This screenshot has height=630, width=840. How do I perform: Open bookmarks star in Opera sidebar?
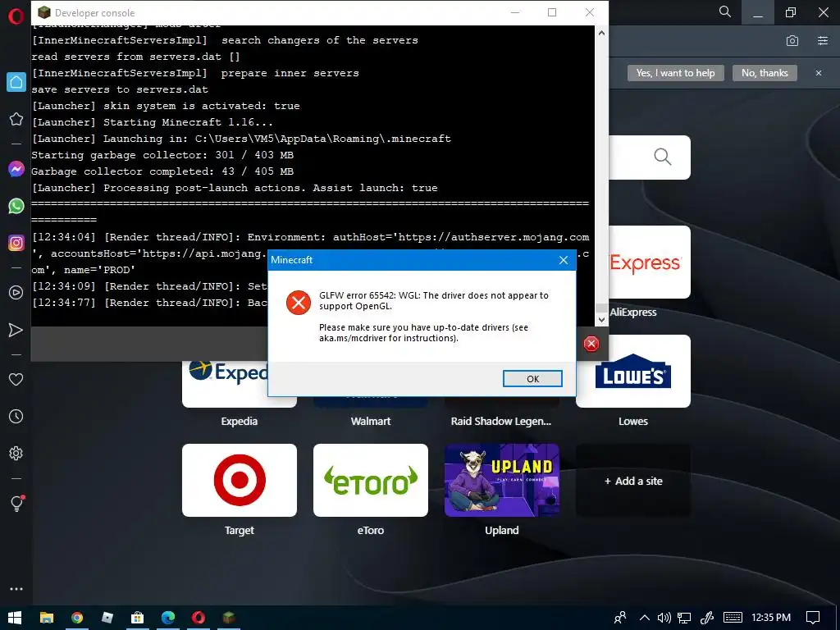[x=16, y=119]
